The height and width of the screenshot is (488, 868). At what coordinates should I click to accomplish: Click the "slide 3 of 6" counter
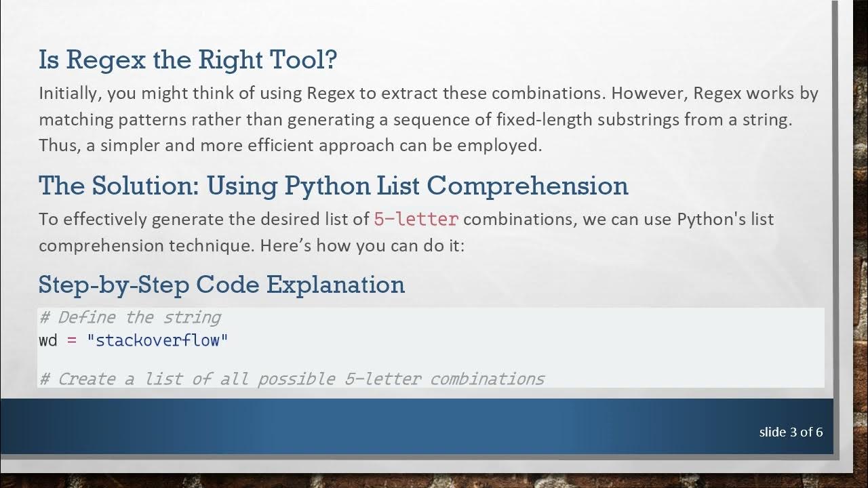point(791,432)
